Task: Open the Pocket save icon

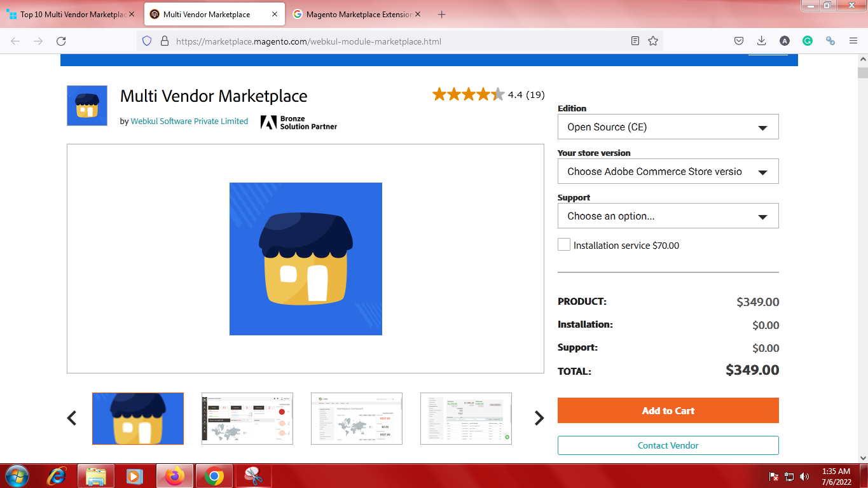Action: tap(739, 41)
